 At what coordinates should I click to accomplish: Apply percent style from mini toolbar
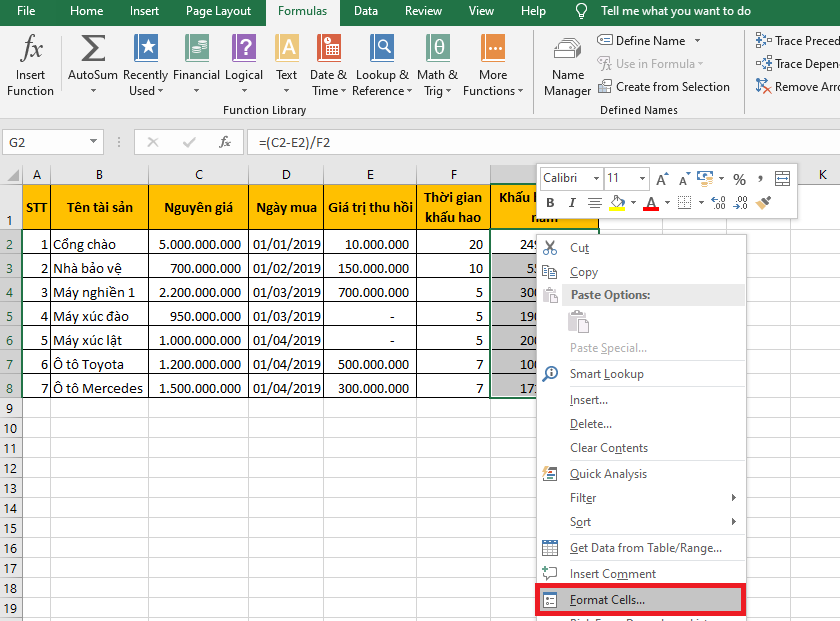click(x=739, y=179)
